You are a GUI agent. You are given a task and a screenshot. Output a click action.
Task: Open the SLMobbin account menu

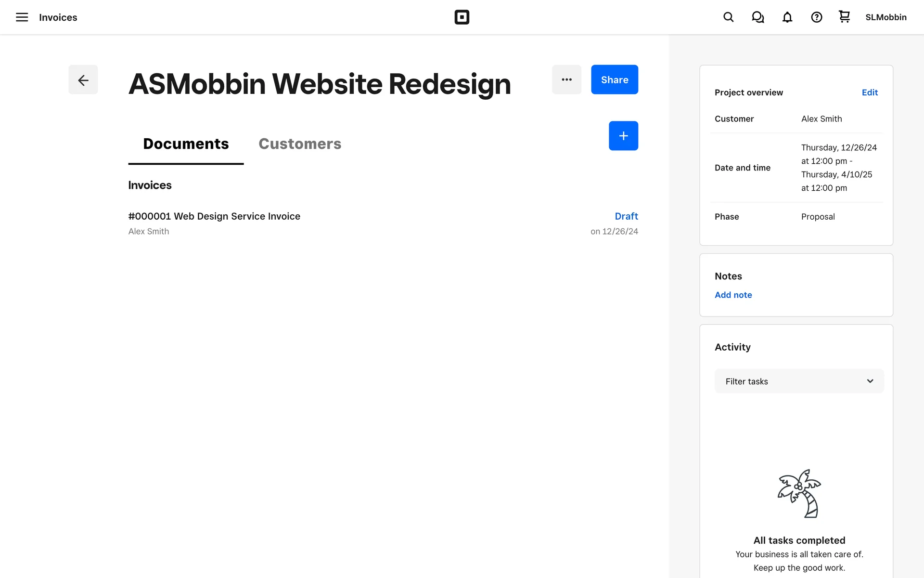[885, 17]
